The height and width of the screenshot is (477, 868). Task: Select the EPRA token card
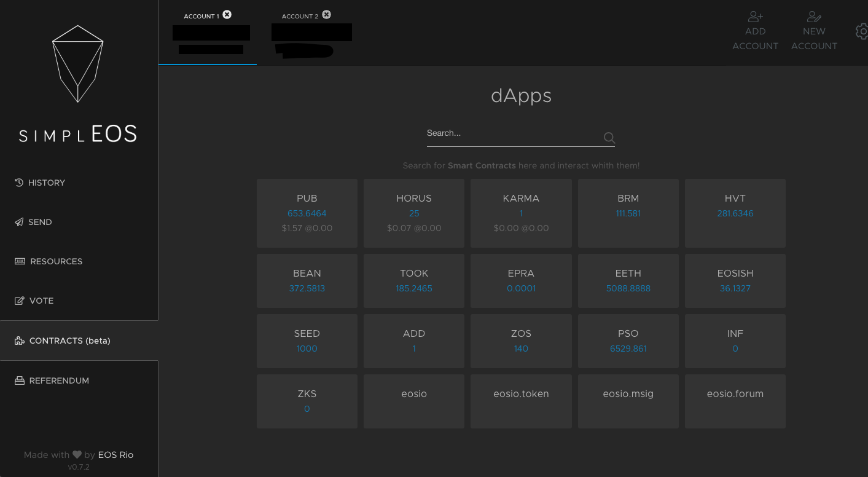click(x=521, y=281)
